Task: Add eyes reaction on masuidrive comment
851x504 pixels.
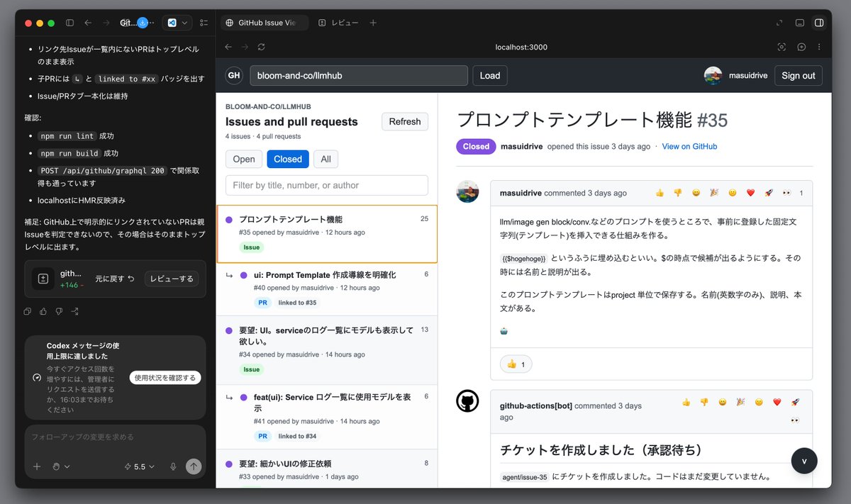Action: click(x=786, y=193)
